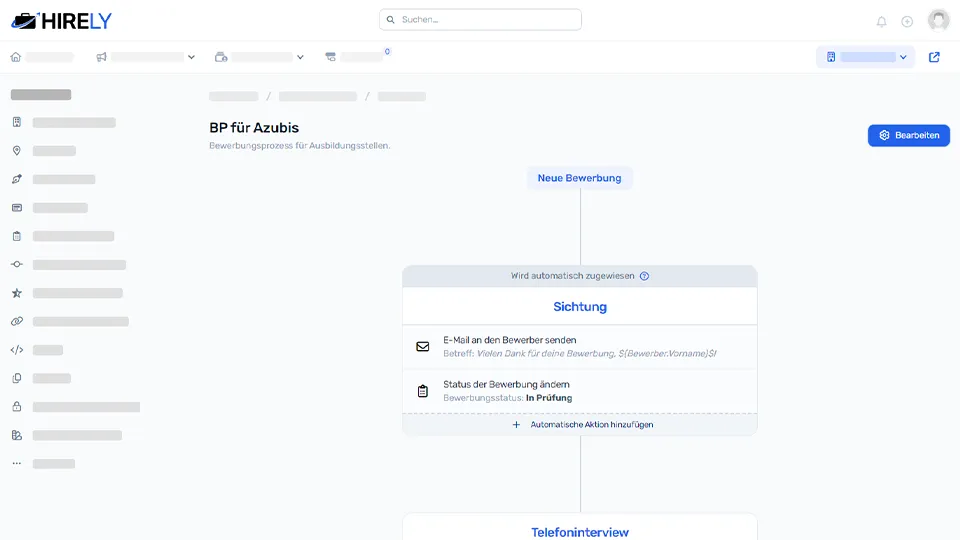Click the location pin icon in sidebar
This screenshot has width=960, height=540.
17,151
